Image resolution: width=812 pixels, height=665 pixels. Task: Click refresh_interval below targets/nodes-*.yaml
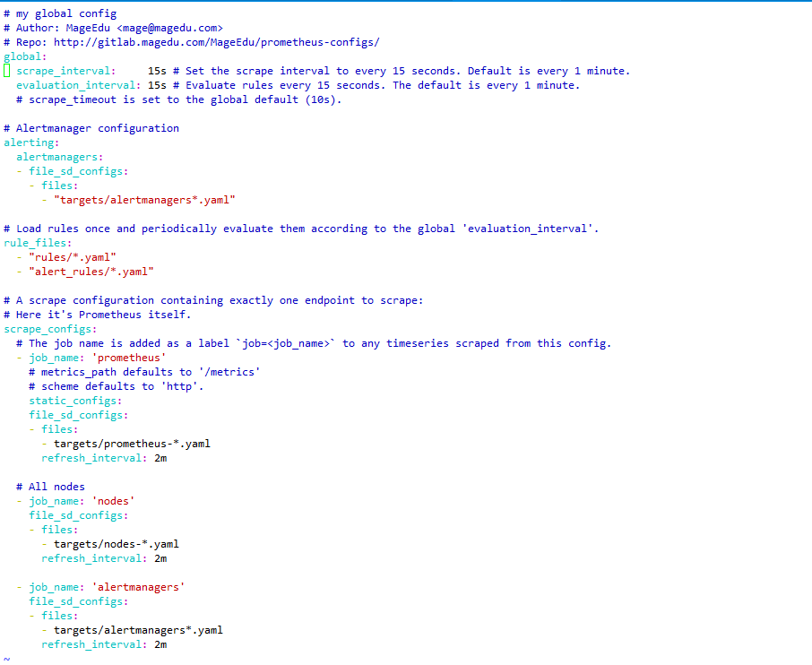[94, 558]
